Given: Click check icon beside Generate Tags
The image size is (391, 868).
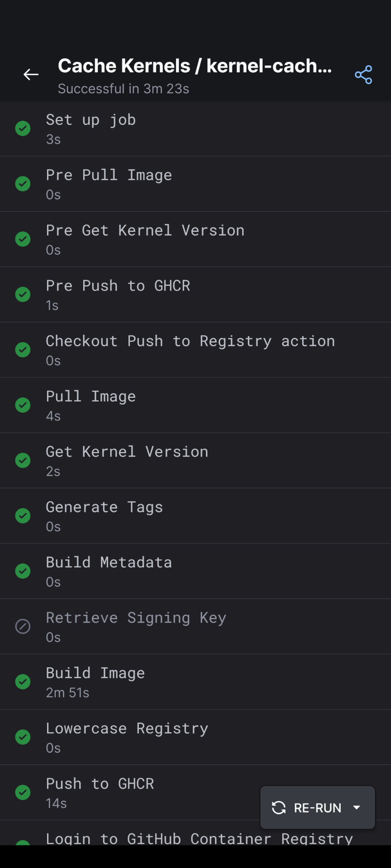Looking at the screenshot, I should pyautogui.click(x=23, y=516).
